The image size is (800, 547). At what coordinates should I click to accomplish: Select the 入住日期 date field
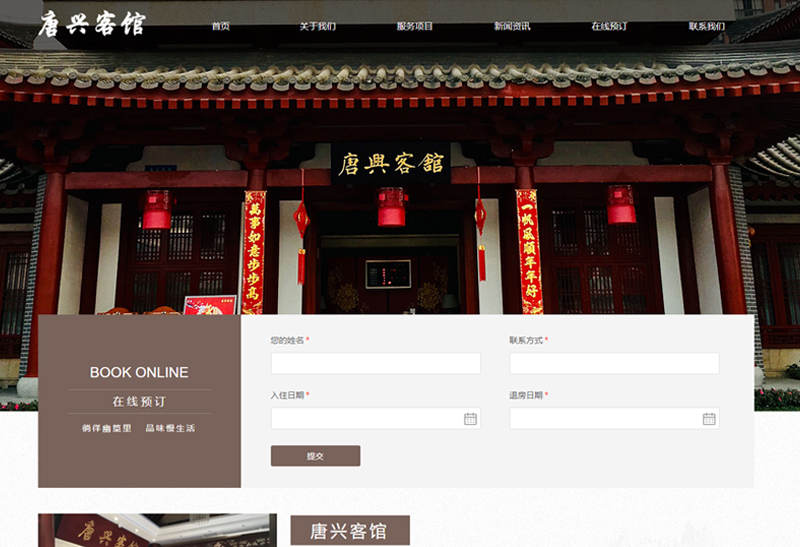click(x=376, y=418)
